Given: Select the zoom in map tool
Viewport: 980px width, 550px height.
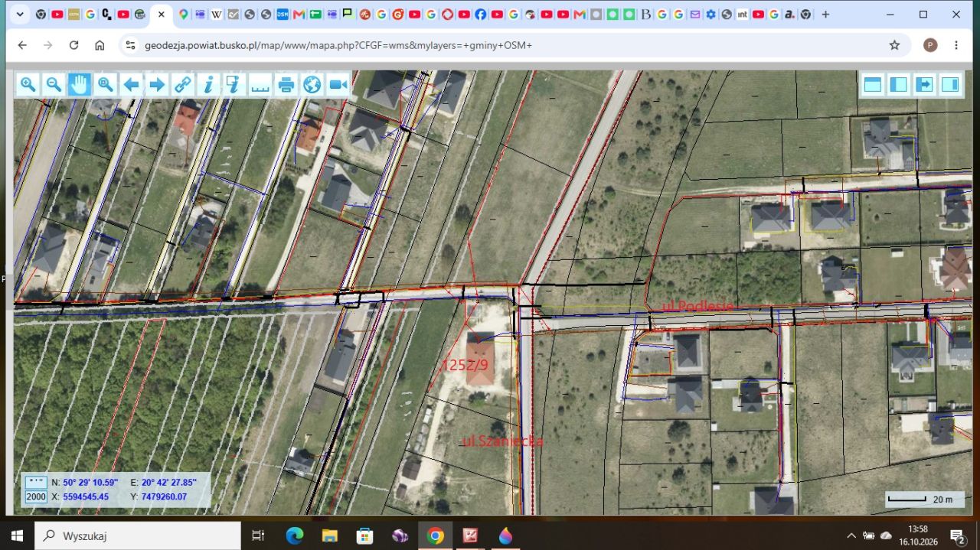Looking at the screenshot, I should [28, 84].
